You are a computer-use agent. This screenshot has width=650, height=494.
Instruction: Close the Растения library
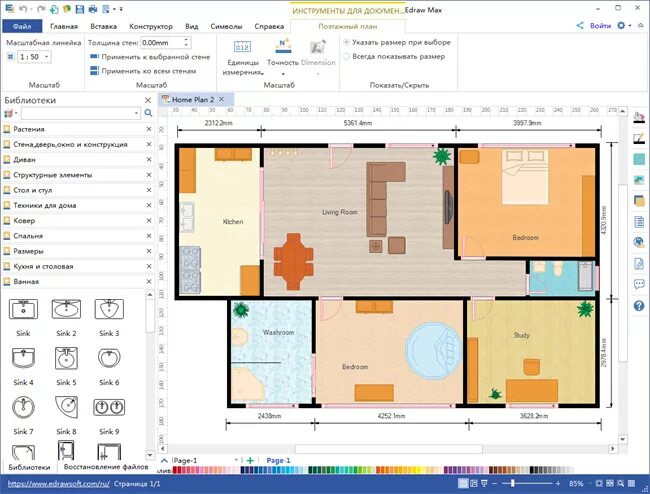149,129
